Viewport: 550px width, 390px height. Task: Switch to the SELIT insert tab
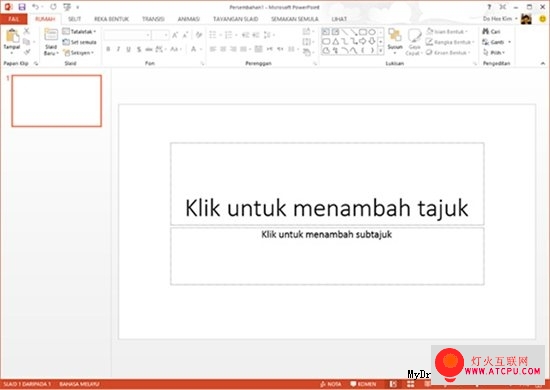point(74,19)
